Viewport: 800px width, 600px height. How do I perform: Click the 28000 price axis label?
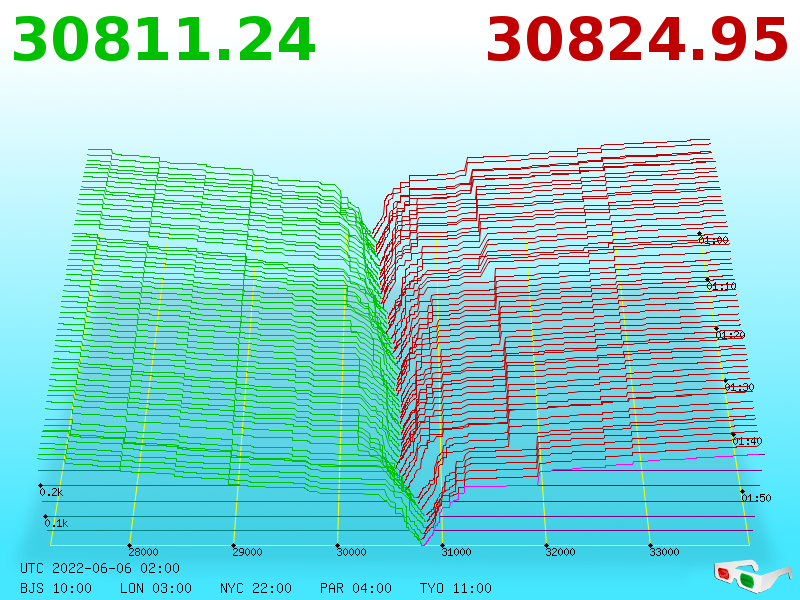click(x=143, y=552)
